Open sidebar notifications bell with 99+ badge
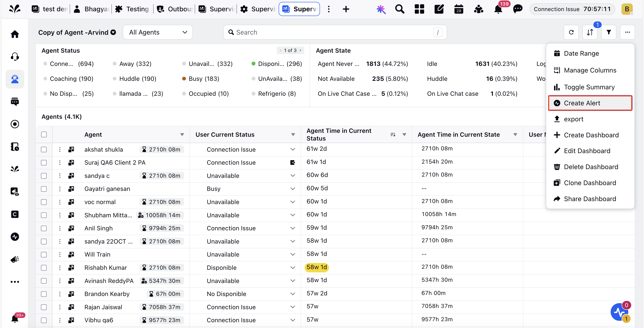The width and height of the screenshot is (644, 328). click(x=15, y=318)
